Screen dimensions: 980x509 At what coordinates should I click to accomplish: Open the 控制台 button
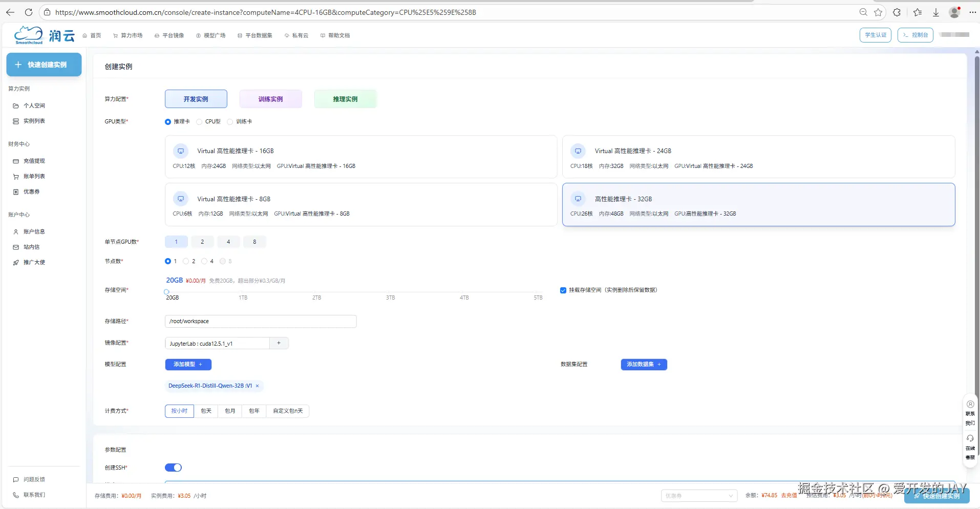click(915, 35)
